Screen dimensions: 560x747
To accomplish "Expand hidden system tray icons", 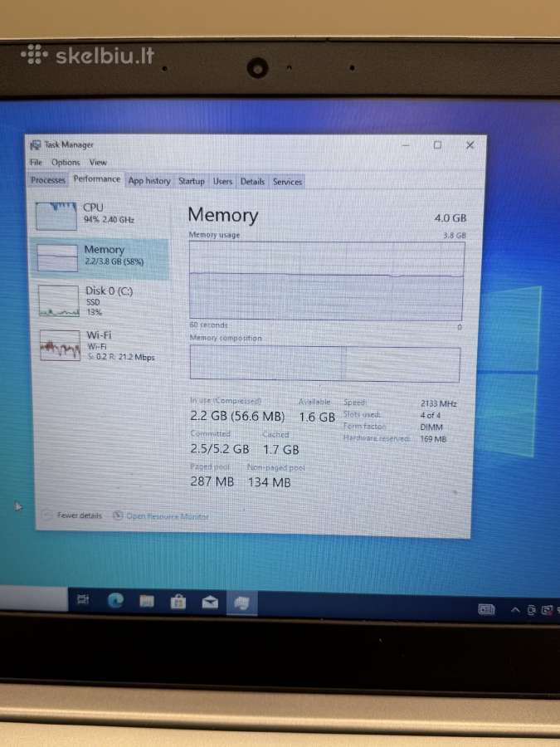I will [515, 610].
